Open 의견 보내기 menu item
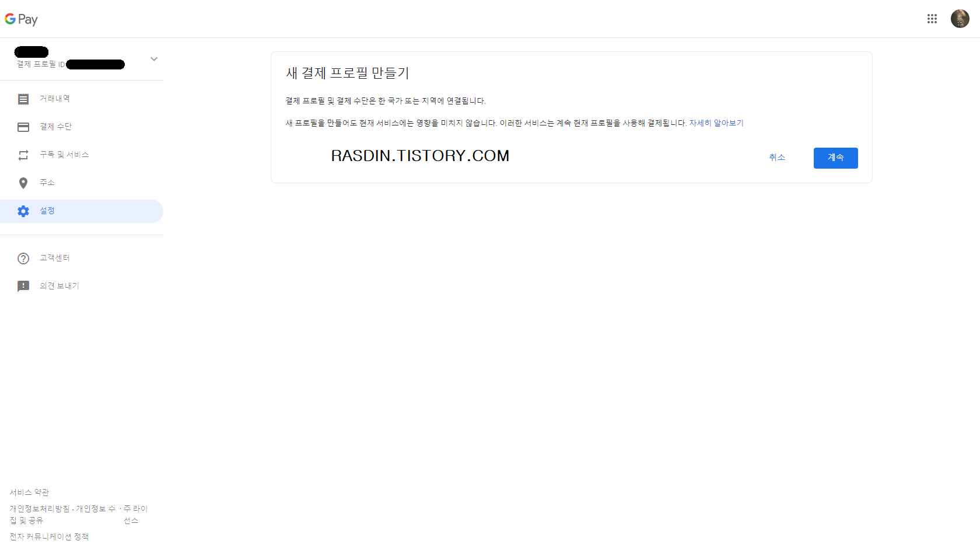This screenshot has width=980, height=548. tap(82, 287)
